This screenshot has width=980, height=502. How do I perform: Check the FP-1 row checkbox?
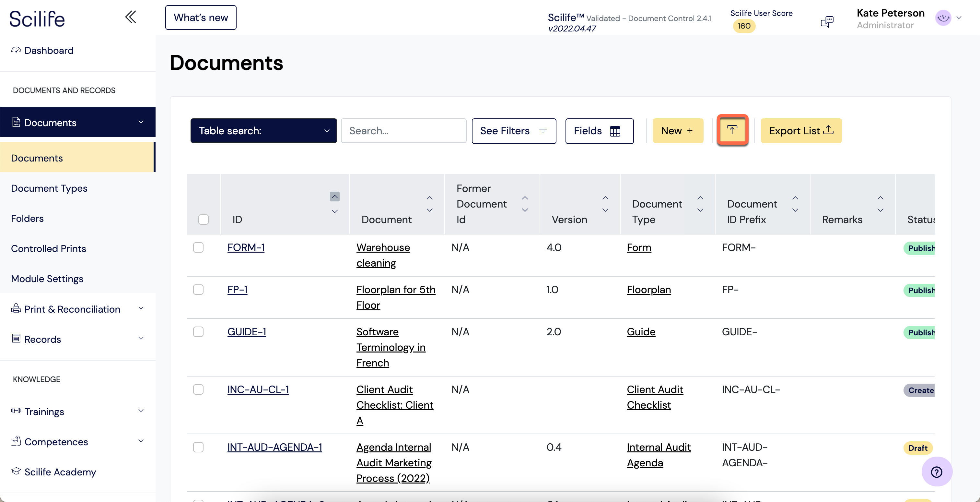pos(198,290)
